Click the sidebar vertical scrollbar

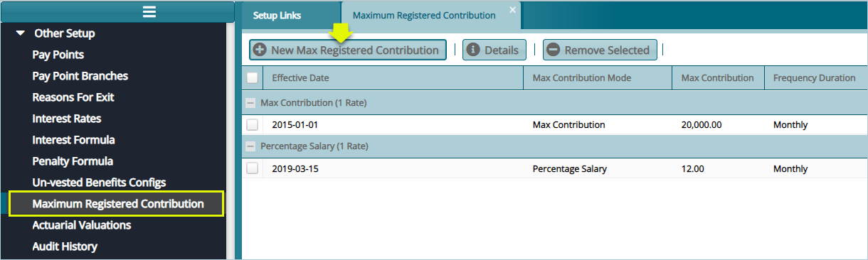230,141
